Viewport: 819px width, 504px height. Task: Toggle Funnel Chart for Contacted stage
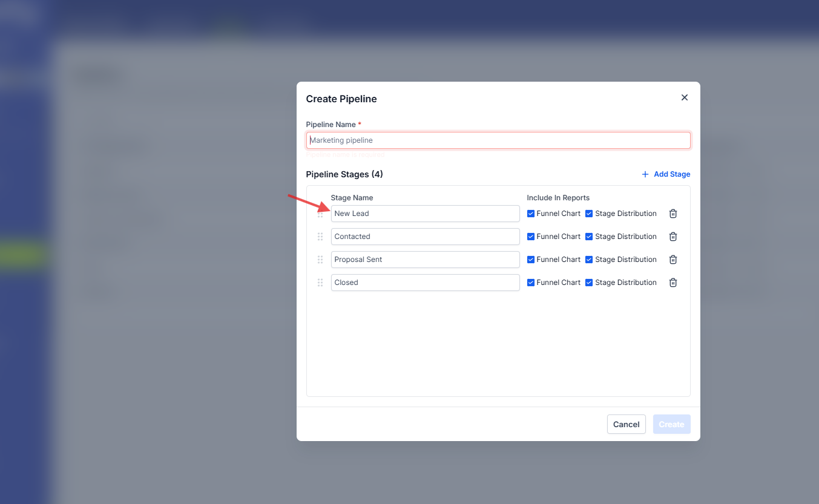click(x=531, y=237)
